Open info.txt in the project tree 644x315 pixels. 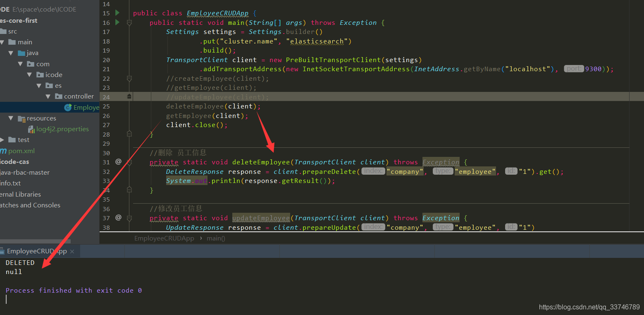pos(10,183)
